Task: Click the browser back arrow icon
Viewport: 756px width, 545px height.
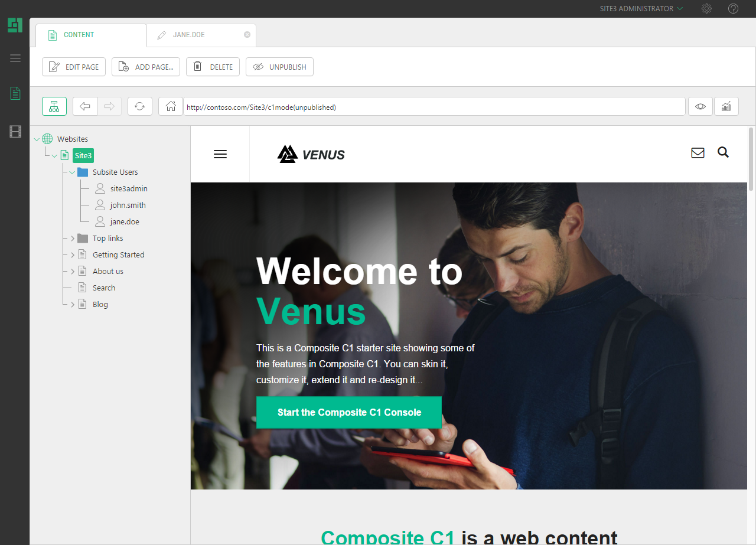Action: (85, 106)
